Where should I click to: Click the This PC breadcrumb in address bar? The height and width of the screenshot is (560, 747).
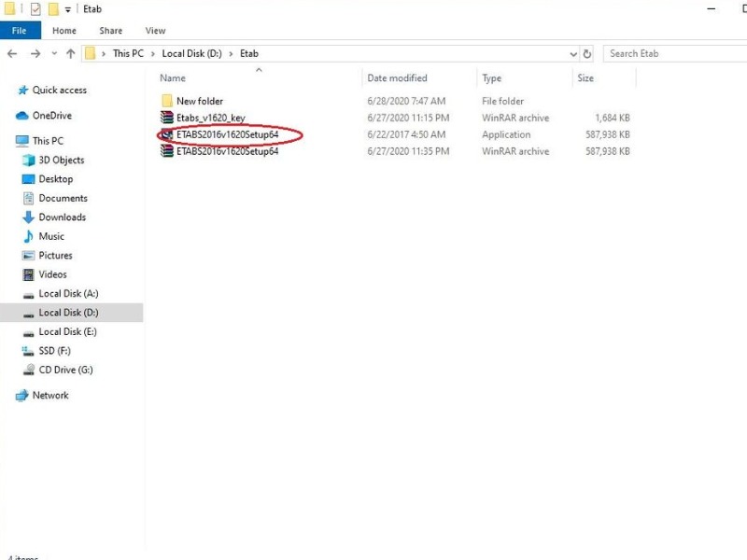tap(128, 53)
